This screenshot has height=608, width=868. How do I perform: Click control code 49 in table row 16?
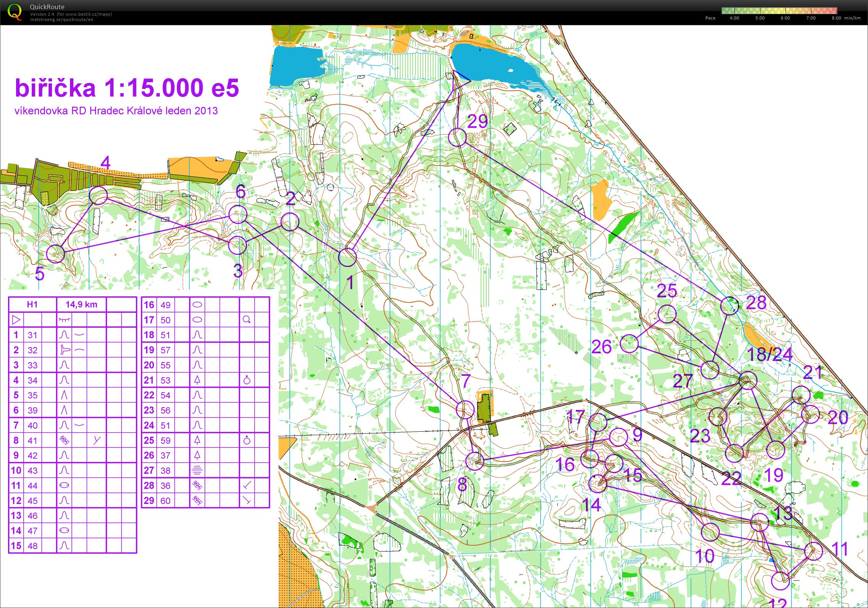click(x=165, y=305)
